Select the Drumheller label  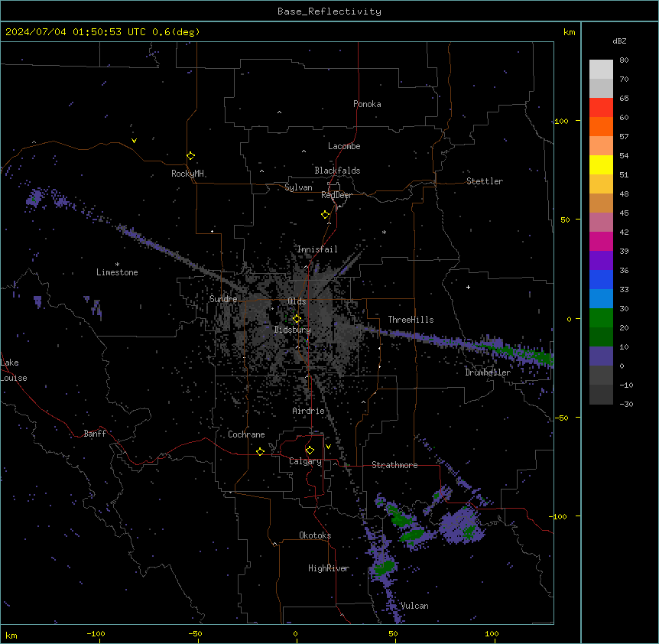488,372
